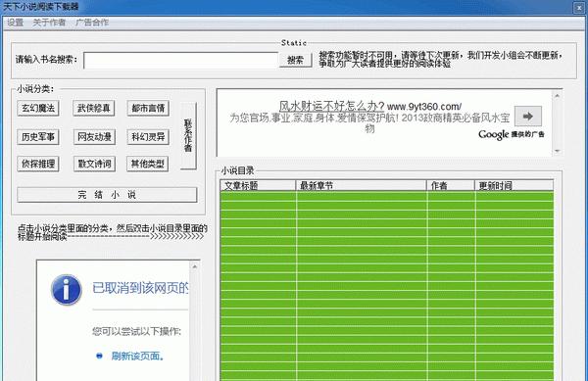Close the 天下小说阅读下载器 window
The image size is (588, 381).
[x=579, y=8]
